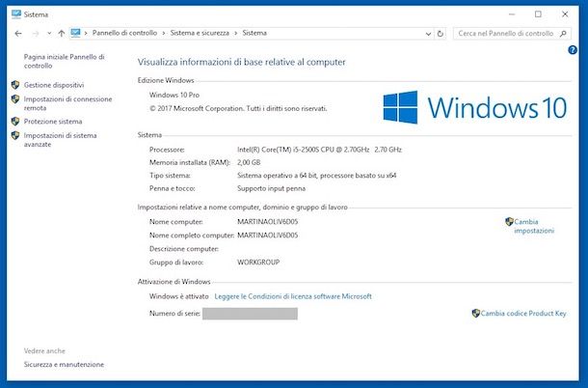This screenshot has height=388, width=588.
Task: Click Cambia codice Product Key link
Action: tap(523, 314)
